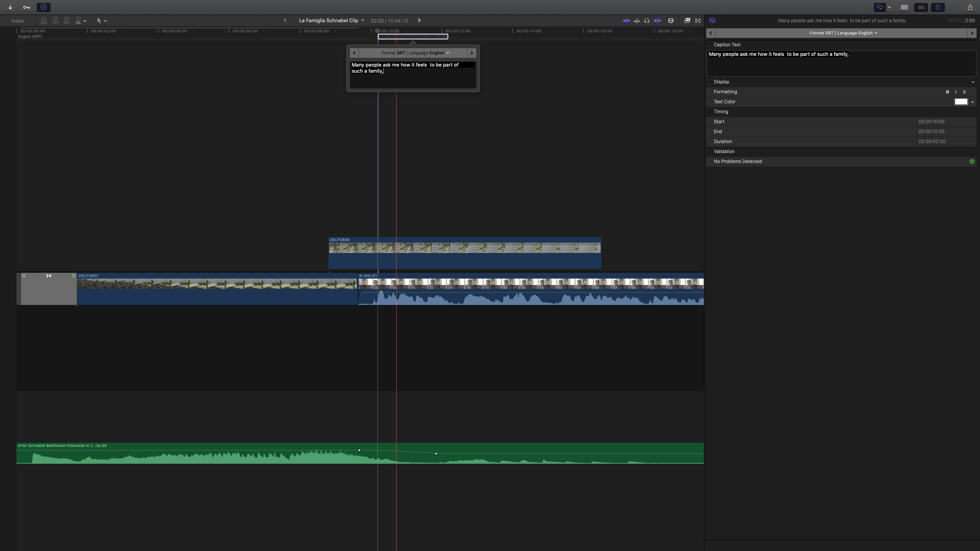Click the timecode display 02:00 / 10:44:13
Viewport: 980px width, 551px height.
[389, 21]
